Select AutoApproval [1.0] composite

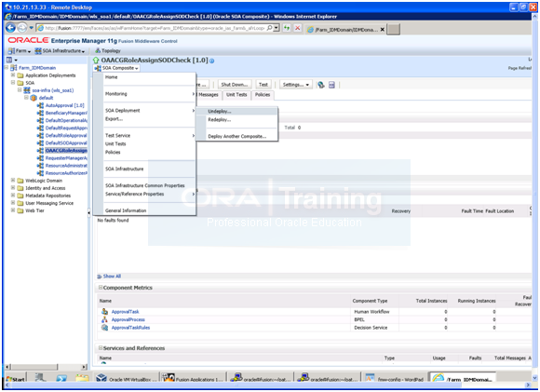[65, 105]
